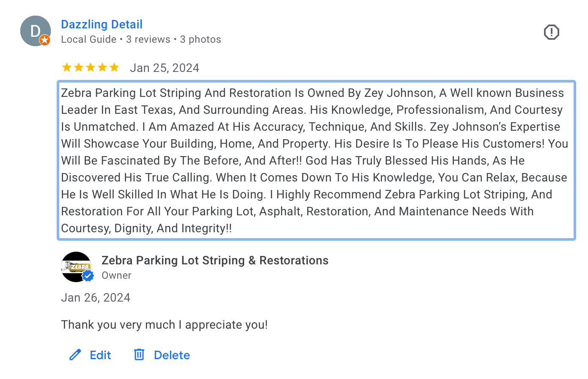This screenshot has height=379, width=588.
Task: Click the pencil icon beside Edit
Action: 75,354
